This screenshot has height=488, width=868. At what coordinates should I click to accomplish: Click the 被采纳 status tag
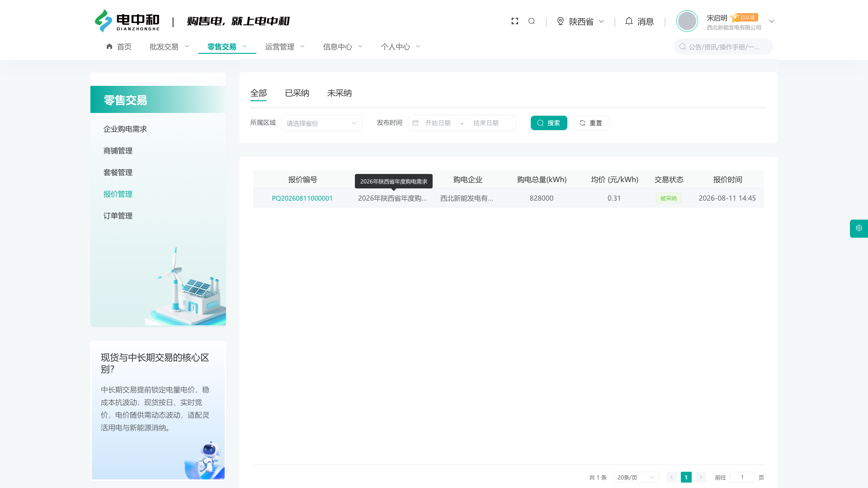(669, 198)
